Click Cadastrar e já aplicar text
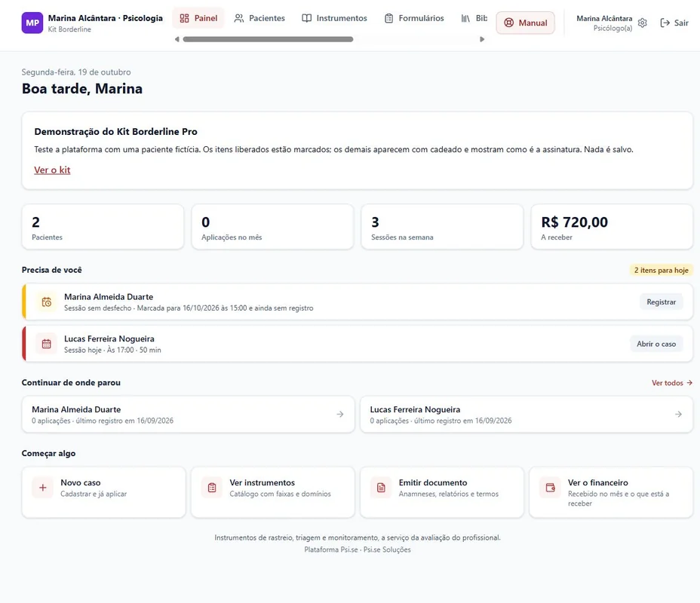This screenshot has width=700, height=603. pos(94,494)
